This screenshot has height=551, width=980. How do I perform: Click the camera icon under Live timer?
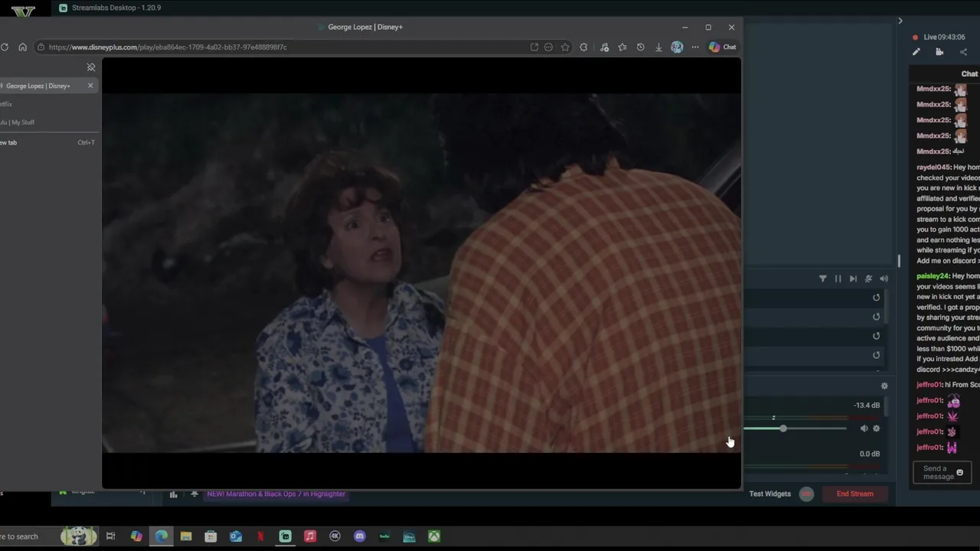tap(939, 52)
